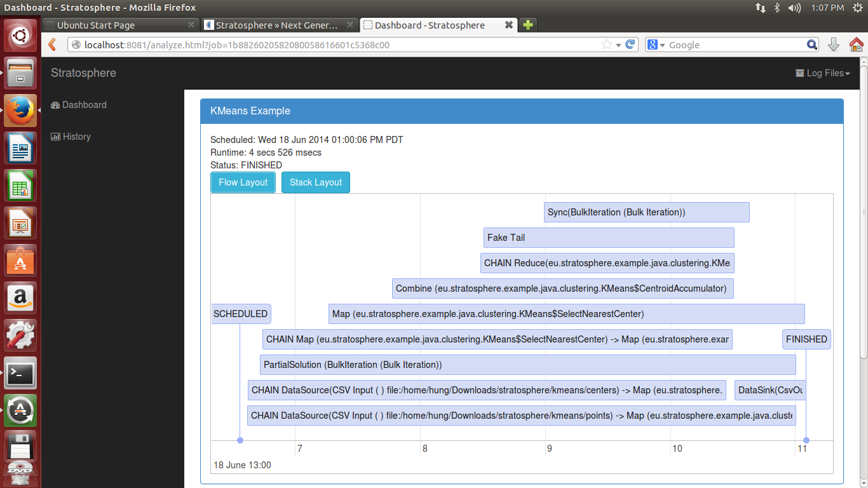Bookmark this page with star icon
The width and height of the screenshot is (868, 488).
pos(607,44)
